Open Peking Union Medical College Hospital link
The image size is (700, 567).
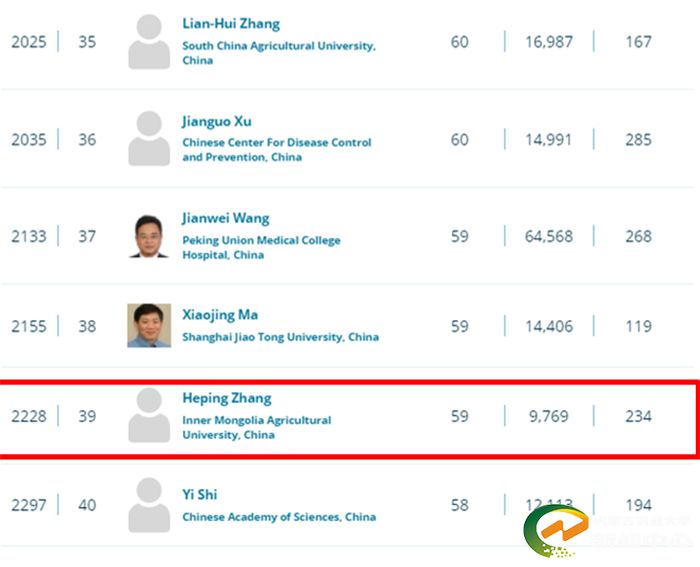tap(261, 247)
